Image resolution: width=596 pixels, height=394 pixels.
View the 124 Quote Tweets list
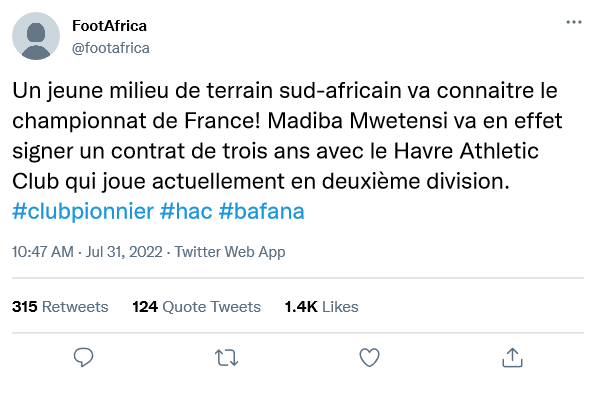coord(197,307)
